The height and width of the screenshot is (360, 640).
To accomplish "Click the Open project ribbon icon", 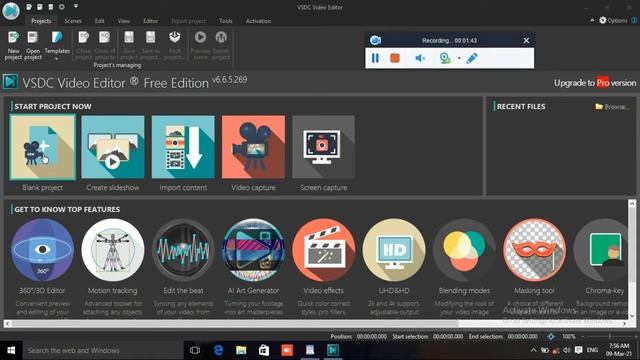I will coord(33,45).
